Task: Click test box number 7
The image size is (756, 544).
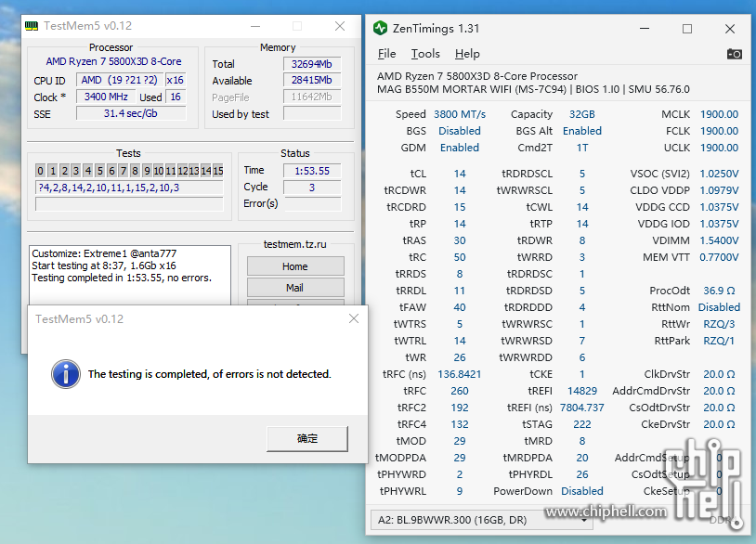Action: (x=124, y=171)
